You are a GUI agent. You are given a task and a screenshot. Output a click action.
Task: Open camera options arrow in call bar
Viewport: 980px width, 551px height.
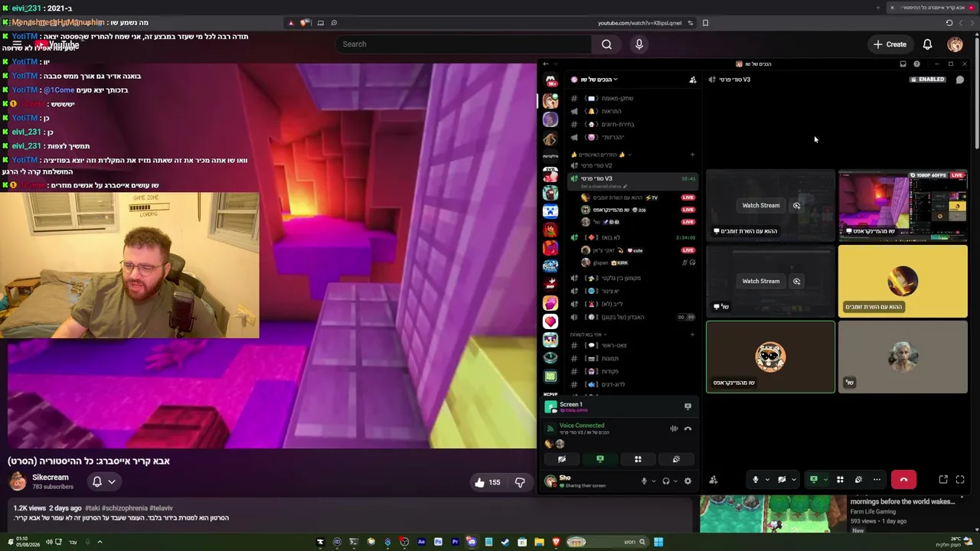793,480
